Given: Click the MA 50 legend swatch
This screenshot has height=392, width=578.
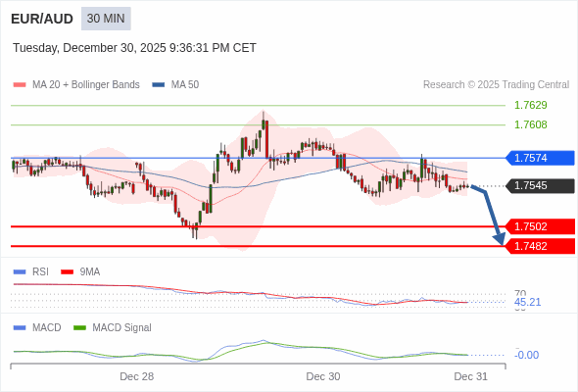Looking at the screenshot, I should coord(159,85).
